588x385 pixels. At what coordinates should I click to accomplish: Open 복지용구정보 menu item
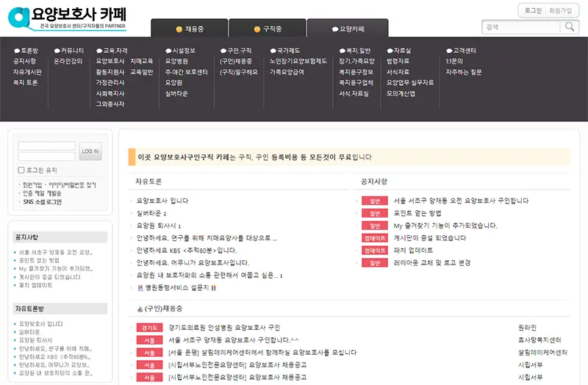coord(356,72)
